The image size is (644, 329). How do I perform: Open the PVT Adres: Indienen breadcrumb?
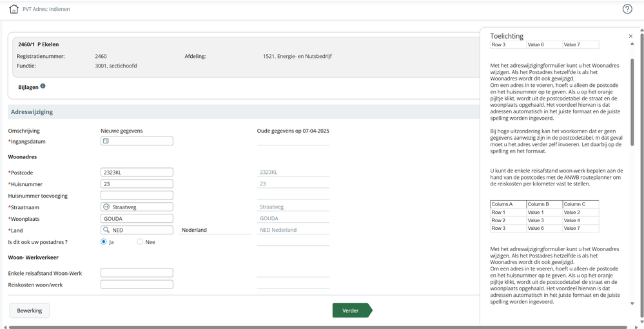click(46, 9)
